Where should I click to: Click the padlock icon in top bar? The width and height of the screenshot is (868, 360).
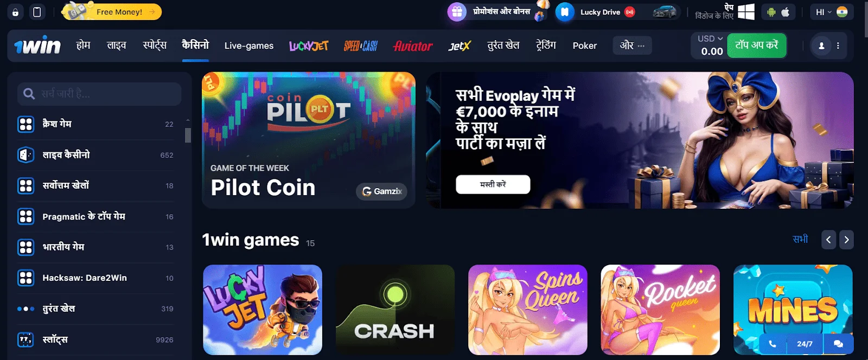click(x=15, y=12)
